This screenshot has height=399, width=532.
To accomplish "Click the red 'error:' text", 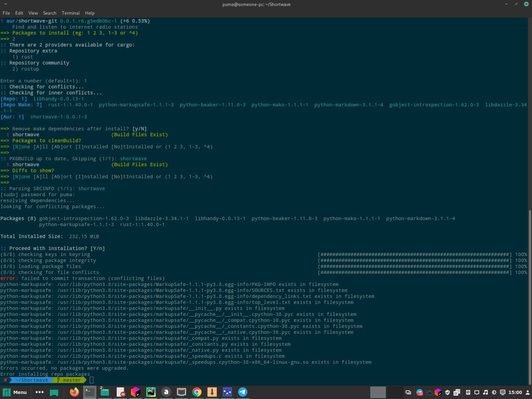I will click(x=9, y=278).
